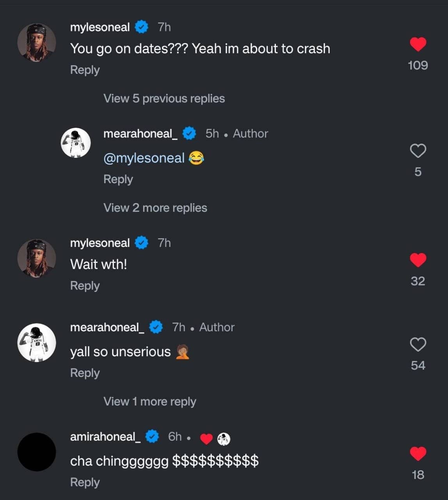Like the "yall so unserious" comment

tap(418, 345)
